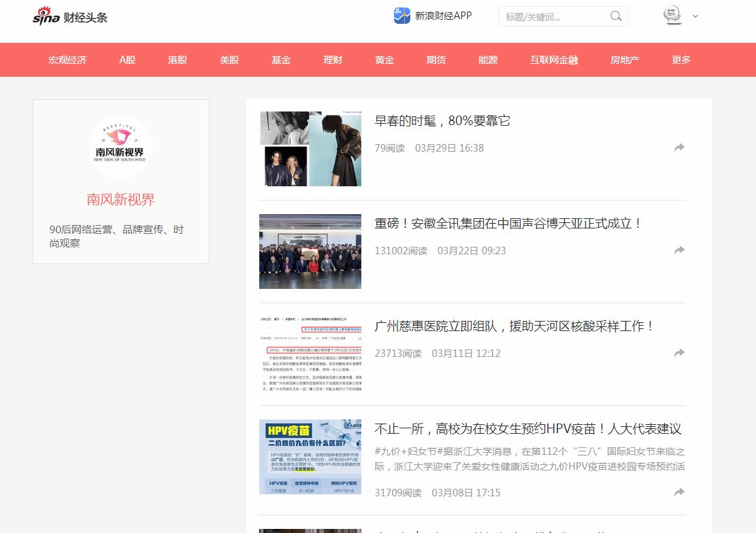The image size is (756, 533).
Task: Select the 房地产 menu item
Action: click(x=625, y=60)
